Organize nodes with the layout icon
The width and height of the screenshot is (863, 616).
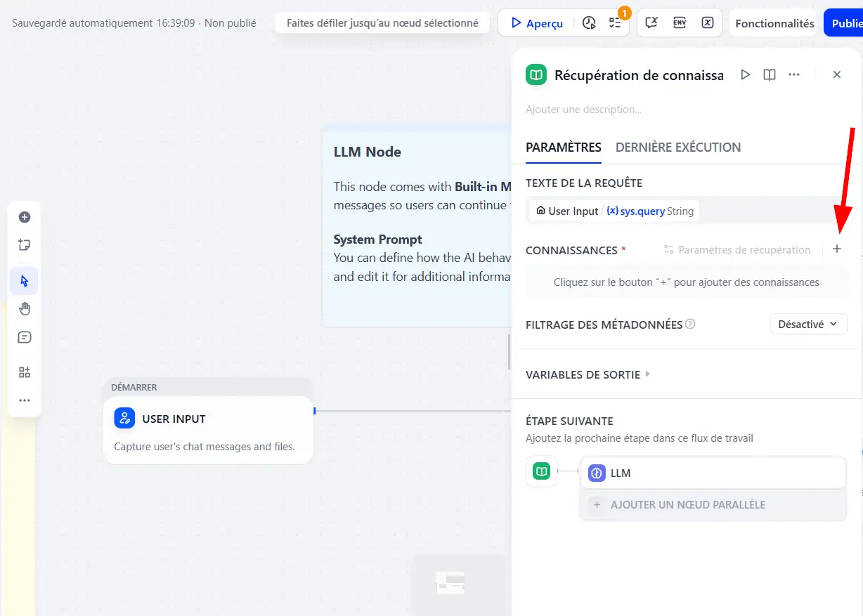pos(25,372)
